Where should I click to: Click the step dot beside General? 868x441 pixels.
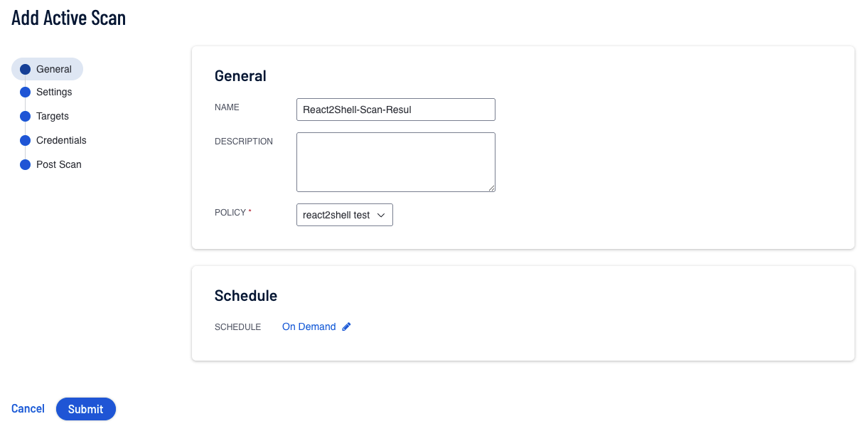point(26,69)
